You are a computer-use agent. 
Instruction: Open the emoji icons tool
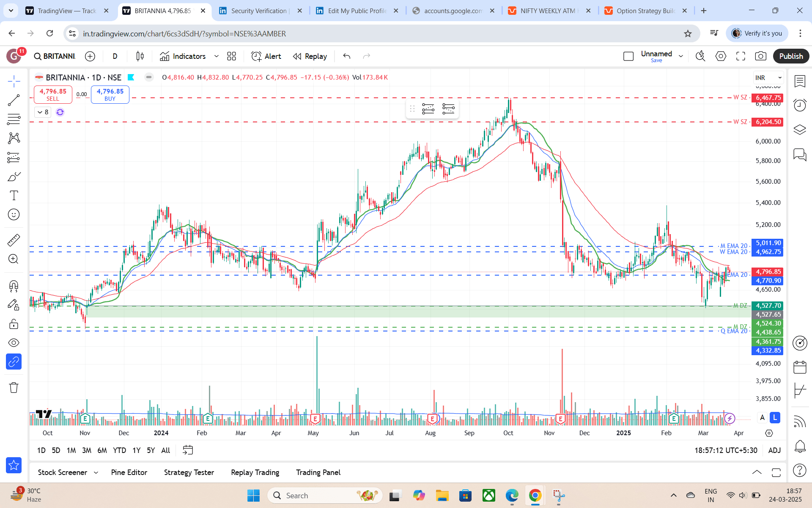click(x=14, y=215)
